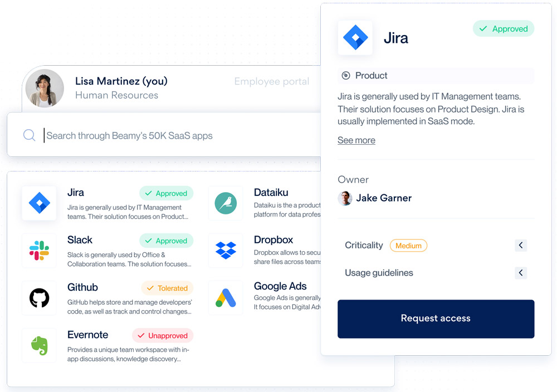Viewport: 557px width, 392px height.
Task: Open the Evernote elephant icon
Action: (39, 345)
